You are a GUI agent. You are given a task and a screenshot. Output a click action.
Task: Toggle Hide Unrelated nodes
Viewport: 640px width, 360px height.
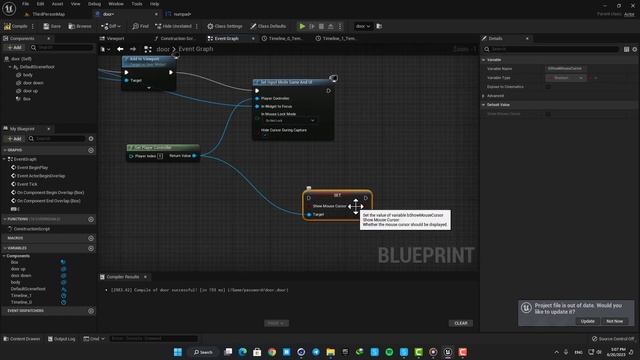coord(173,26)
